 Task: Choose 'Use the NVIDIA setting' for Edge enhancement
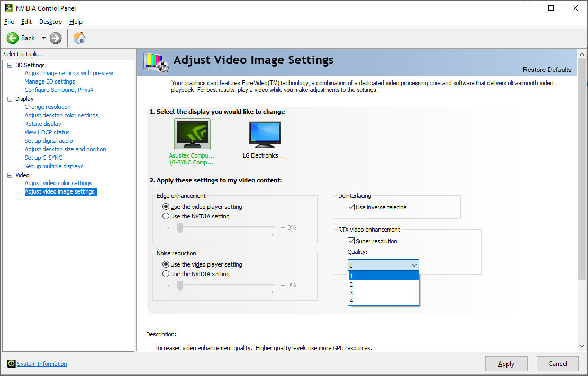[166, 216]
